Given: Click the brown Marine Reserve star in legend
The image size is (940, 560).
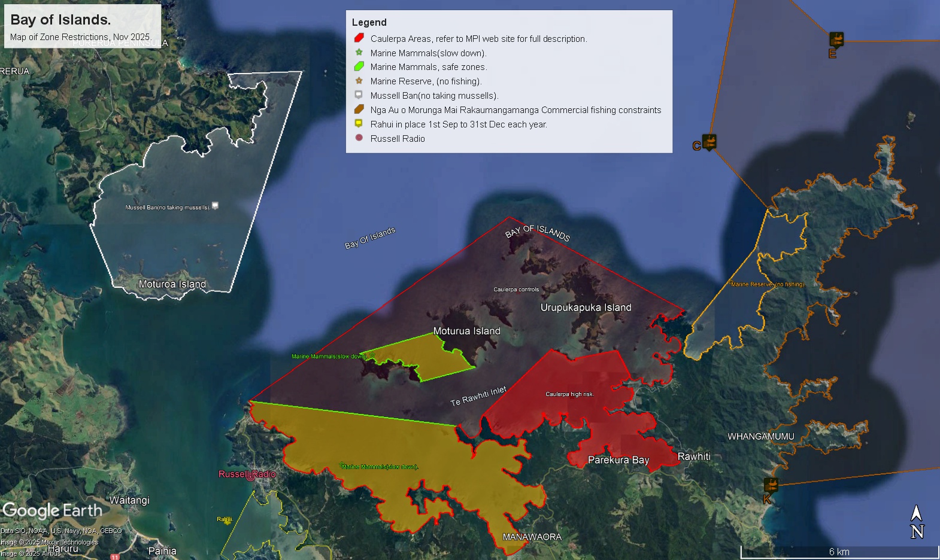Looking at the screenshot, I should (359, 81).
